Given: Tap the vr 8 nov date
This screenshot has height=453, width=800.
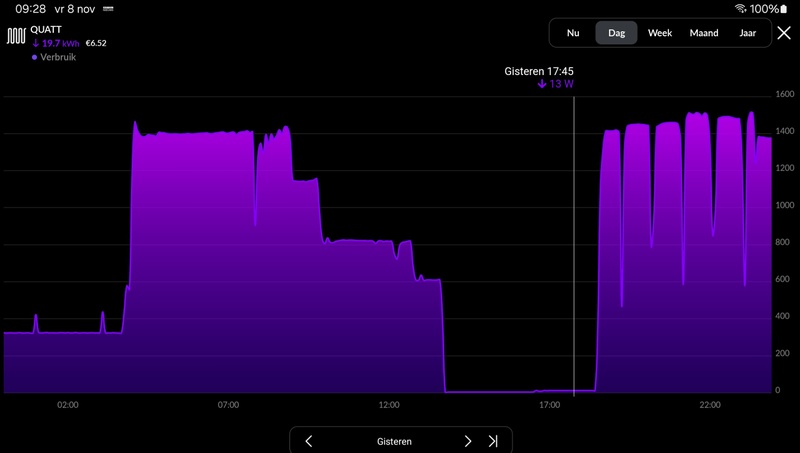Looking at the screenshot, I should [x=75, y=9].
